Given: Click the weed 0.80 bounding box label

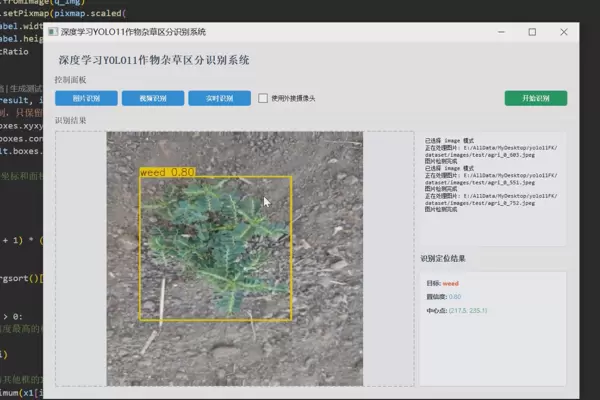Looking at the screenshot, I should tap(167, 172).
